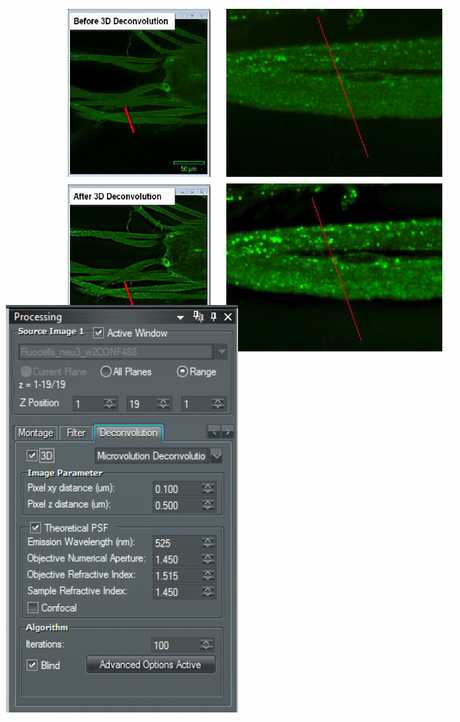Enable the Confocal checkbox
This screenshot has height=722, width=460.
[33, 608]
